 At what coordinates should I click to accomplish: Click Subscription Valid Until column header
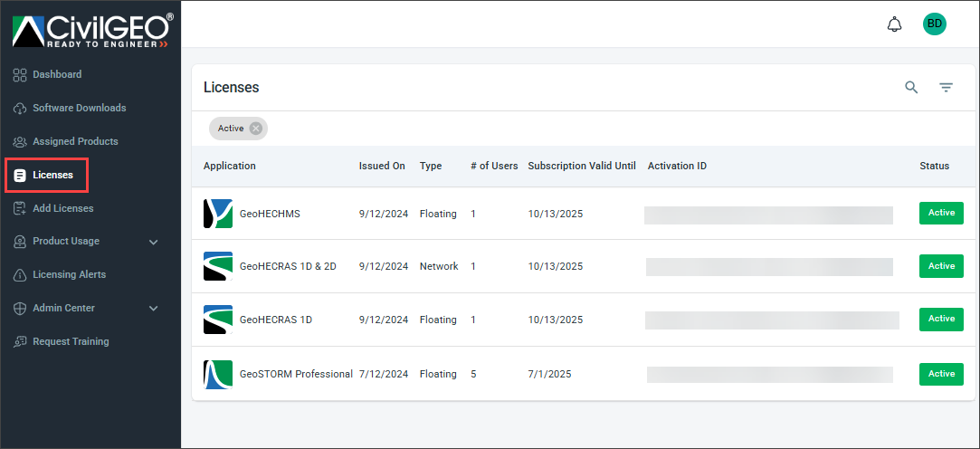coord(582,166)
